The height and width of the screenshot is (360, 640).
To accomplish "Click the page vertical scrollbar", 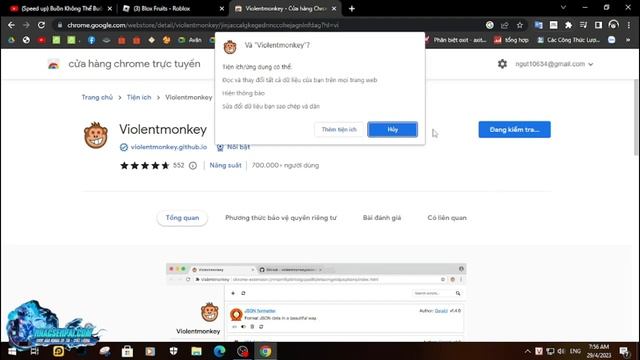I will pos(636,118).
